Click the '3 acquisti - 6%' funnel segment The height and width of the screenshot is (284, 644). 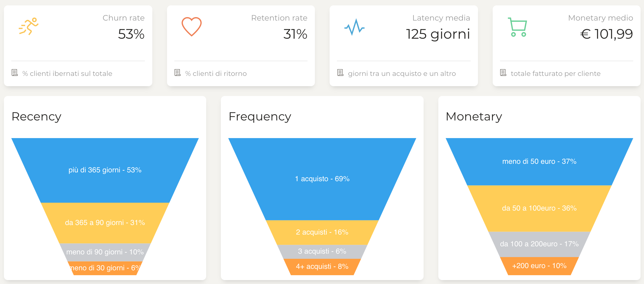[322, 251]
